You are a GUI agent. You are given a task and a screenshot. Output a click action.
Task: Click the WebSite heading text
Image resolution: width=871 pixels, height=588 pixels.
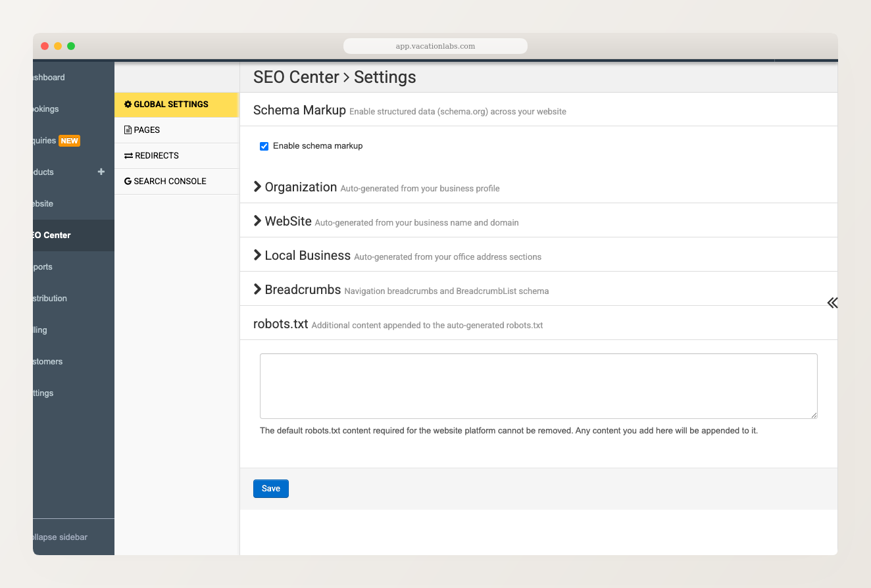(288, 221)
